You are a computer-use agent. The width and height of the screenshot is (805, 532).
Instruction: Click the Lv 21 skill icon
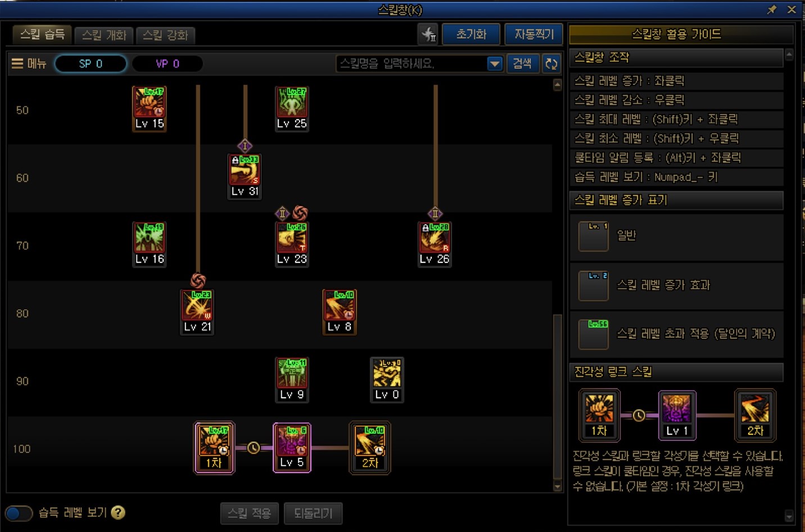[x=197, y=312]
